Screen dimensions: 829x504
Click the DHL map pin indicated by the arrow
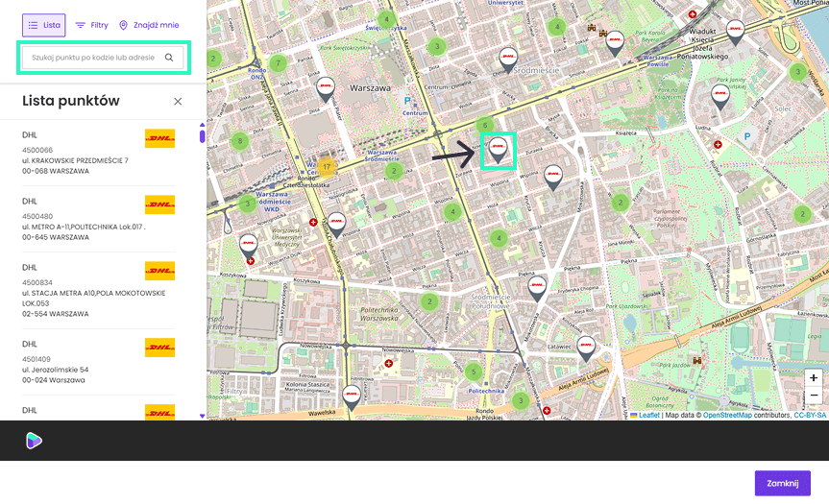(498, 148)
